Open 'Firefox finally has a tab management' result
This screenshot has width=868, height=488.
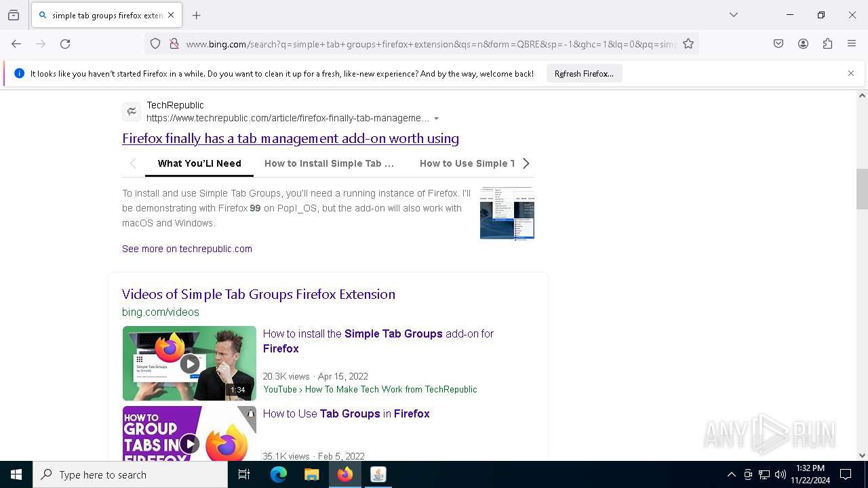click(290, 138)
